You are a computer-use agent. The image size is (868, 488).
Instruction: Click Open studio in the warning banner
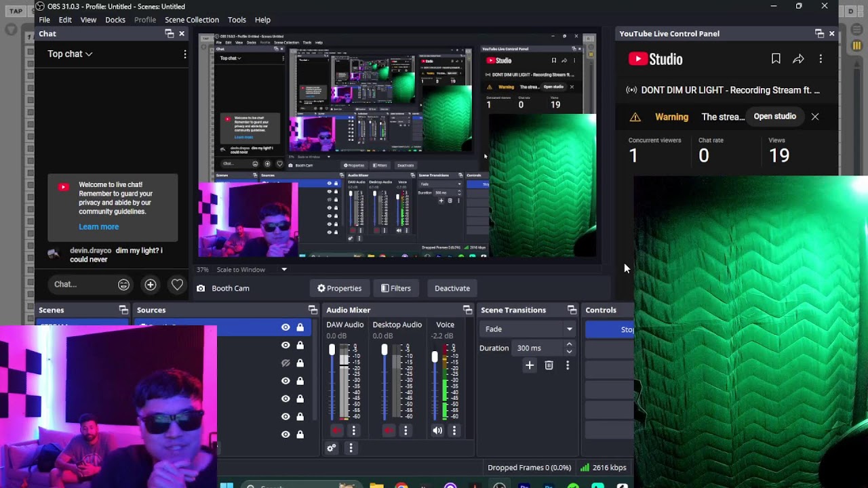click(x=774, y=117)
